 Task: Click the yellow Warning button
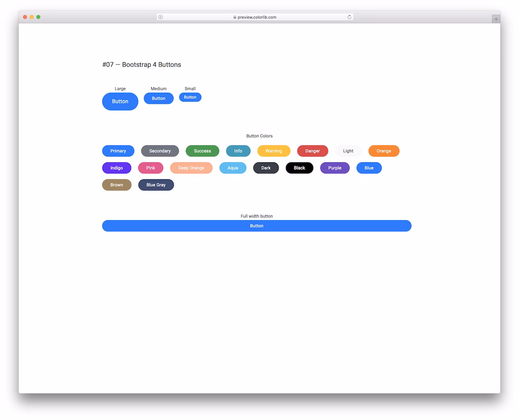point(274,151)
